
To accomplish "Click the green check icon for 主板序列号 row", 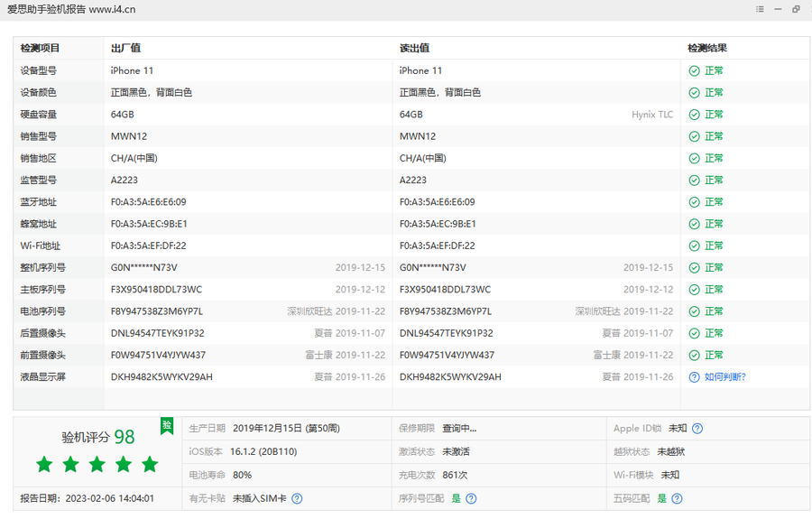I will (695, 290).
